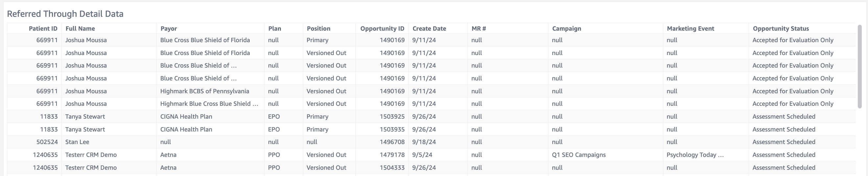Select the Campaign column header

point(566,29)
